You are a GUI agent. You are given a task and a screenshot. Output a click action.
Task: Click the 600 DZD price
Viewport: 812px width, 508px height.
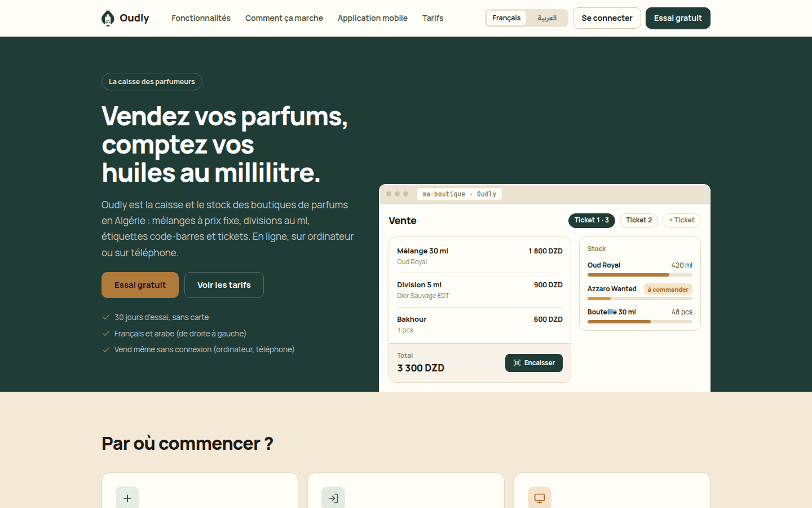tap(548, 319)
